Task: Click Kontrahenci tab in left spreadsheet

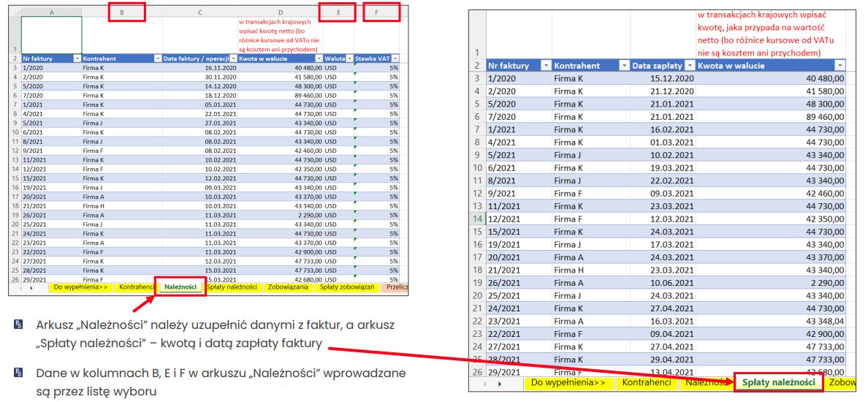Action: coord(137,287)
